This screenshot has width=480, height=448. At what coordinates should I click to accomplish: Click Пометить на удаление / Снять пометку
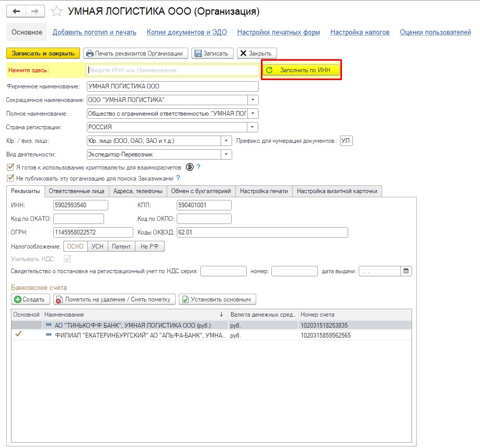114,299
